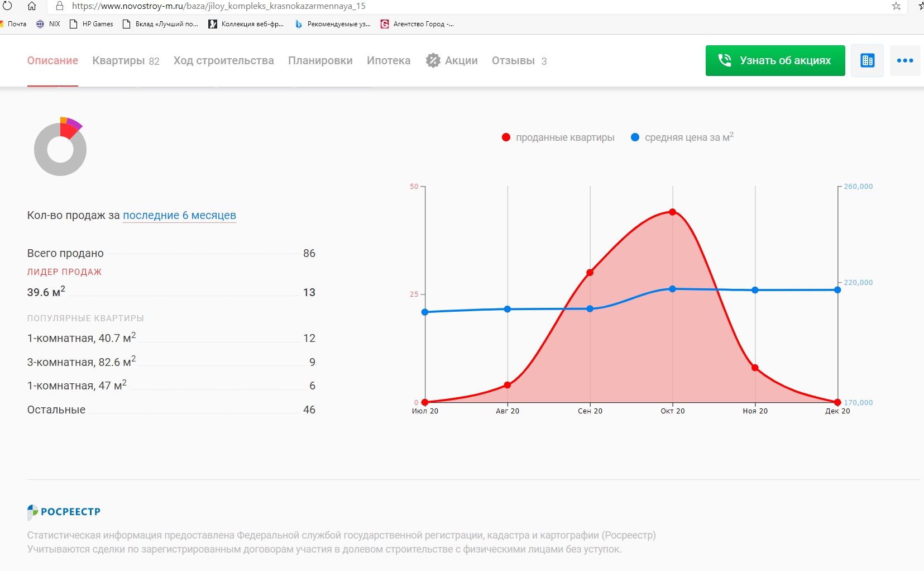Open the Ход строительства tab
Viewport: 924px width, 571px height.
click(223, 61)
